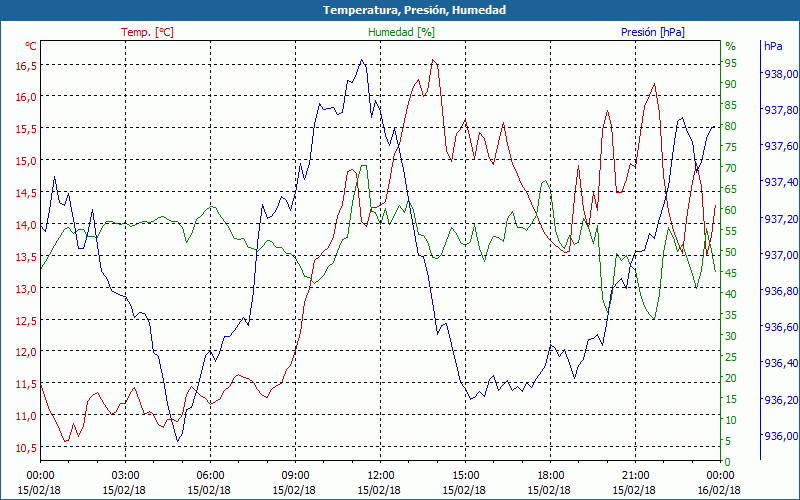Select the blue "Presión [hPa]" legend label
Viewport: 800px width, 500px height.
click(653, 32)
